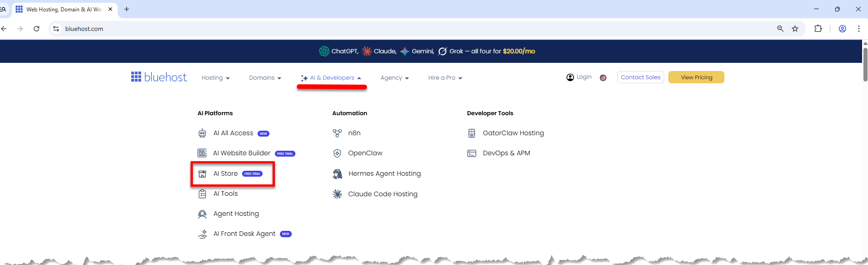
Task: Click the bluehost logo
Action: pos(159,77)
